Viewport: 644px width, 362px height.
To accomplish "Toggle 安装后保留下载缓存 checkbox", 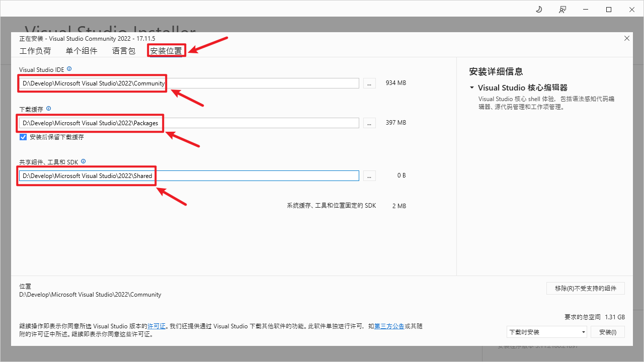I will coord(23,137).
